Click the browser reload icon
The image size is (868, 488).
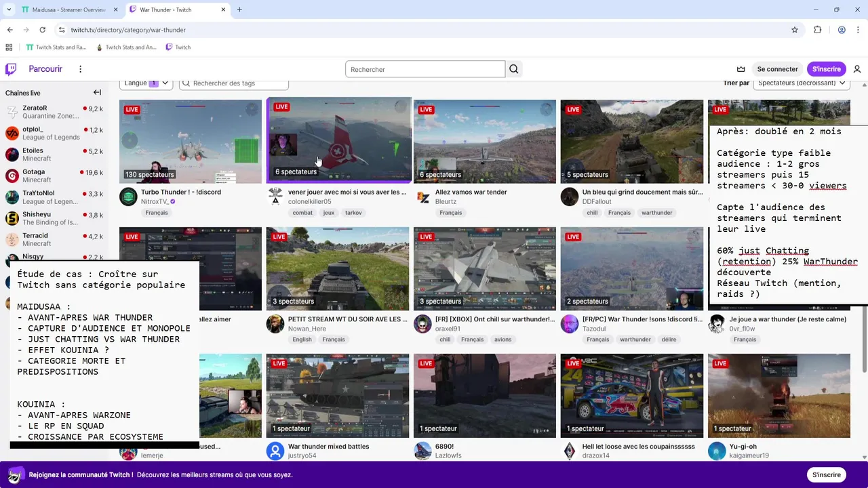click(x=42, y=30)
